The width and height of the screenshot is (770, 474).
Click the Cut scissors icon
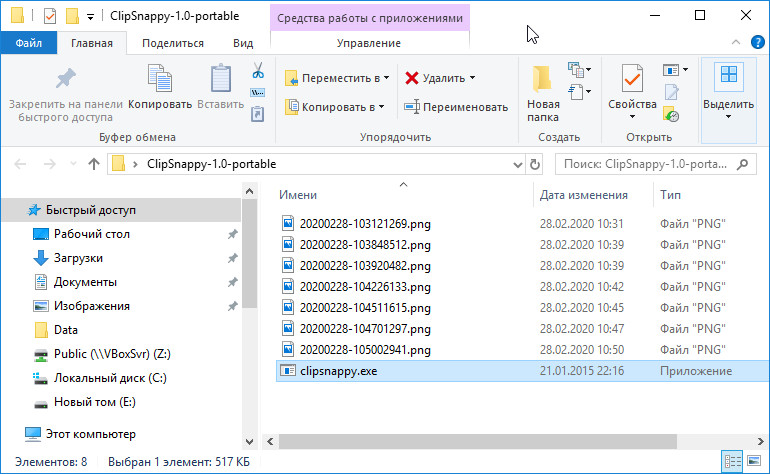[258, 71]
